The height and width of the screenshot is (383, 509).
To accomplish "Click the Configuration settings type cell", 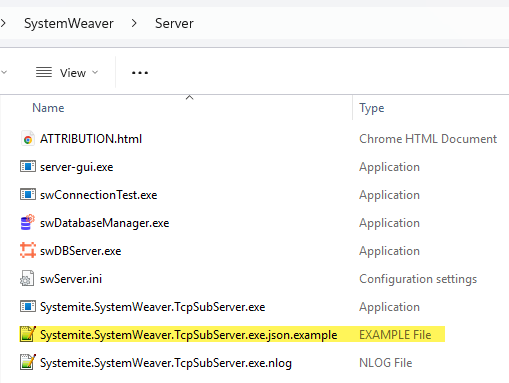I will click(x=418, y=279).
